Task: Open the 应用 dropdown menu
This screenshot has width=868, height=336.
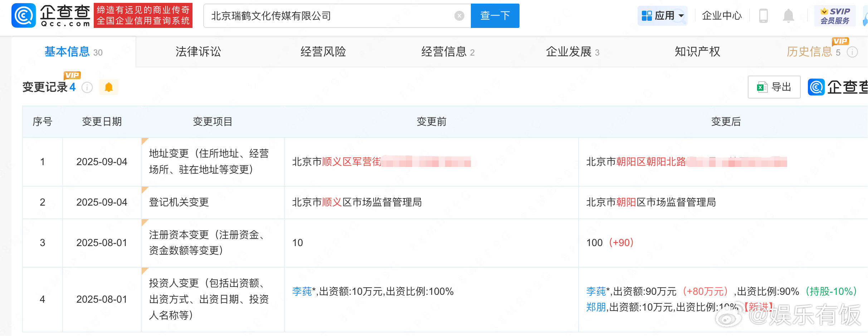Action: [x=662, y=16]
